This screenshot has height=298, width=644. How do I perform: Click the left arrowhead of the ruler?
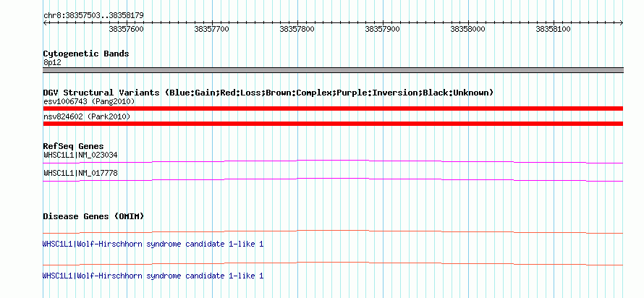click(x=45, y=23)
